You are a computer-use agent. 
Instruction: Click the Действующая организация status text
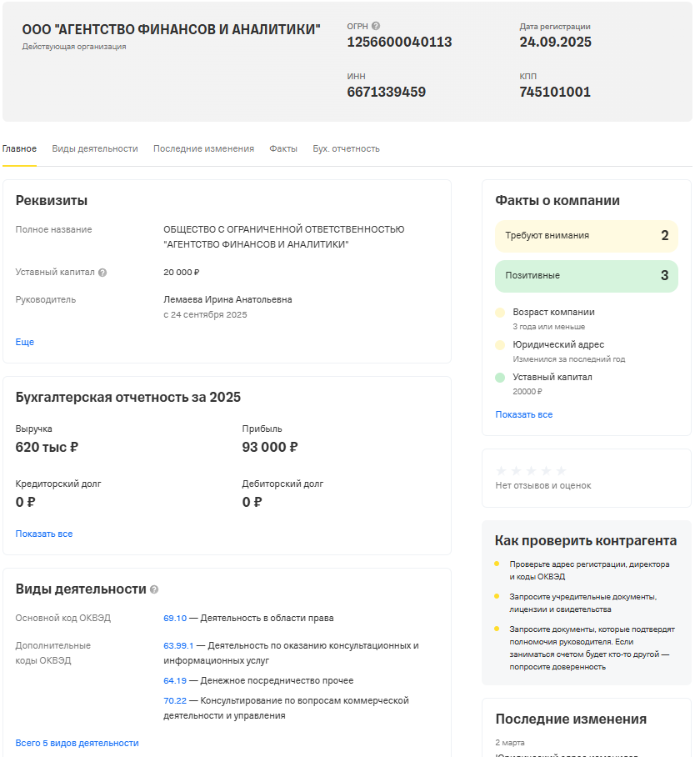tap(74, 47)
